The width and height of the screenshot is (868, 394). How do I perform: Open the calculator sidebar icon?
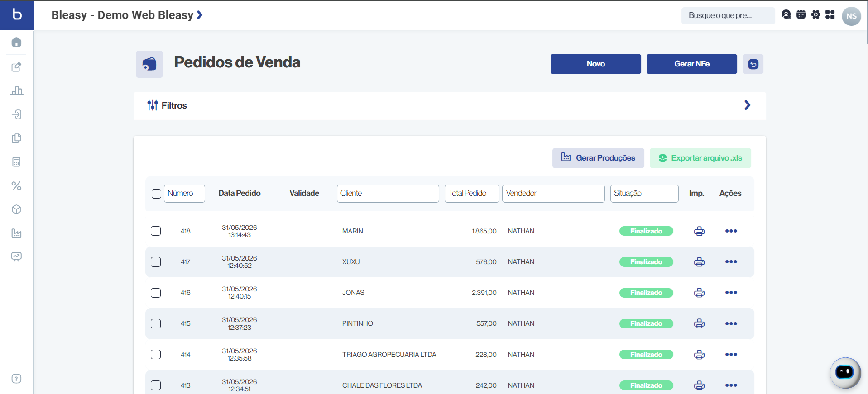(16, 162)
